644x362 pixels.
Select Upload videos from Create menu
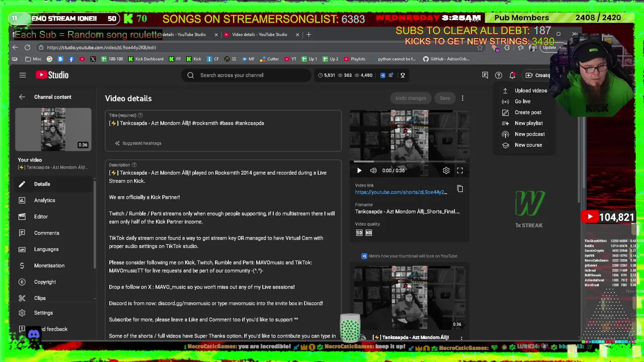click(525, 90)
